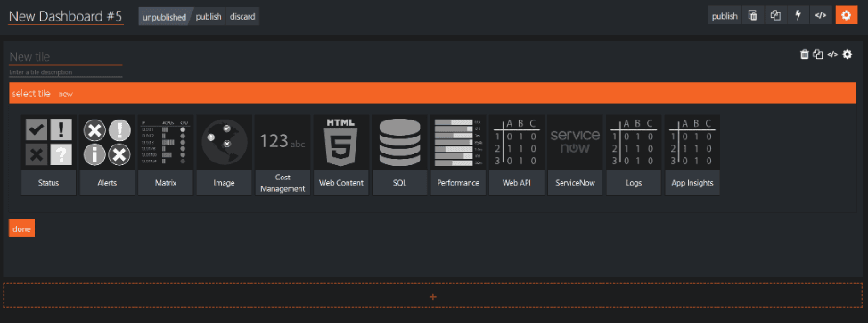Open the tile's code editor icon
868x323 pixels.
(832, 54)
